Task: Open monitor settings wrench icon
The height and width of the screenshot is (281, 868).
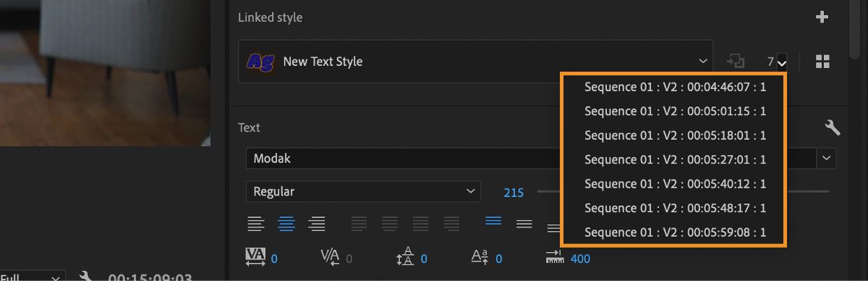Action: [85, 277]
